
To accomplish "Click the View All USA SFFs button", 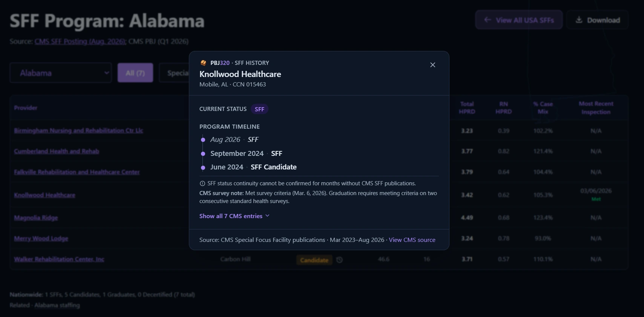I will pos(519,20).
